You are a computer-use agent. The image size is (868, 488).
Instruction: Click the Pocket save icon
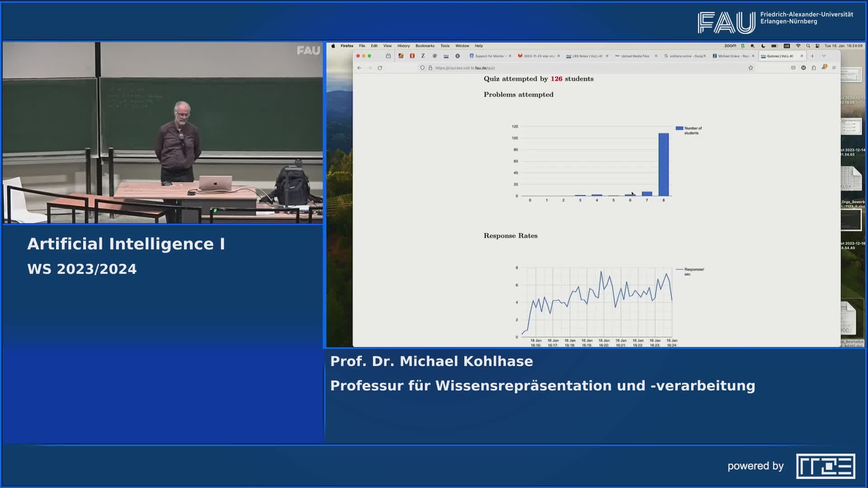(x=793, y=68)
